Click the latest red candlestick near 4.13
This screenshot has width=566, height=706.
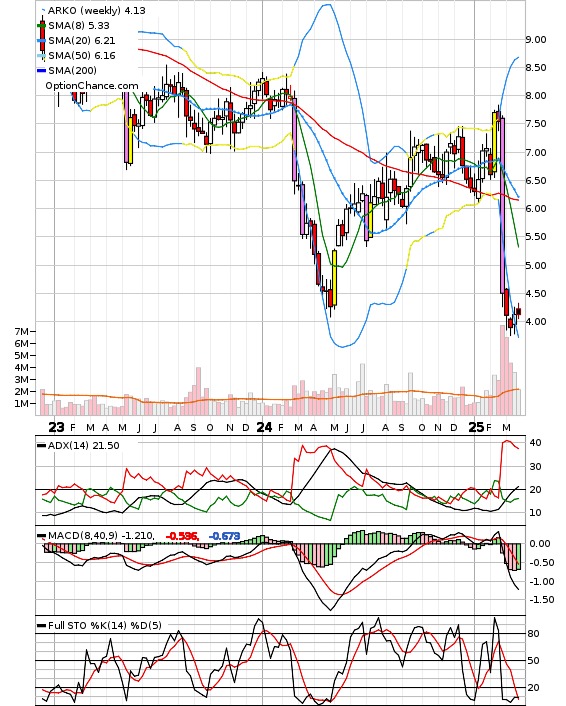click(519, 311)
